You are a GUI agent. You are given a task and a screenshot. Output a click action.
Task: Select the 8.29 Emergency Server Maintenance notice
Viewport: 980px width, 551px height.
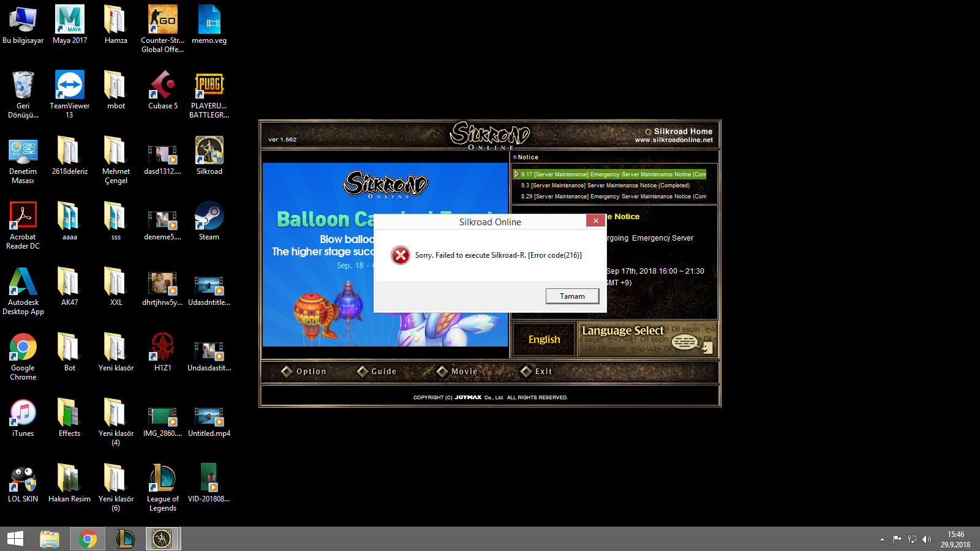pos(613,197)
